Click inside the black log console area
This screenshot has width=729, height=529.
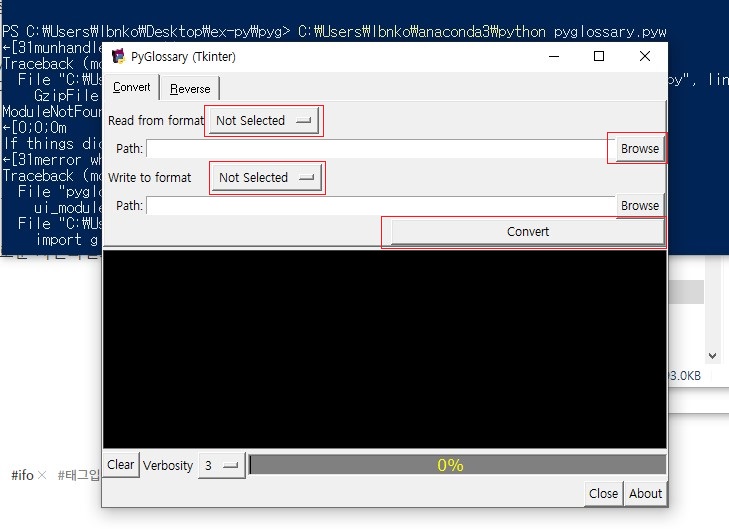(384, 349)
